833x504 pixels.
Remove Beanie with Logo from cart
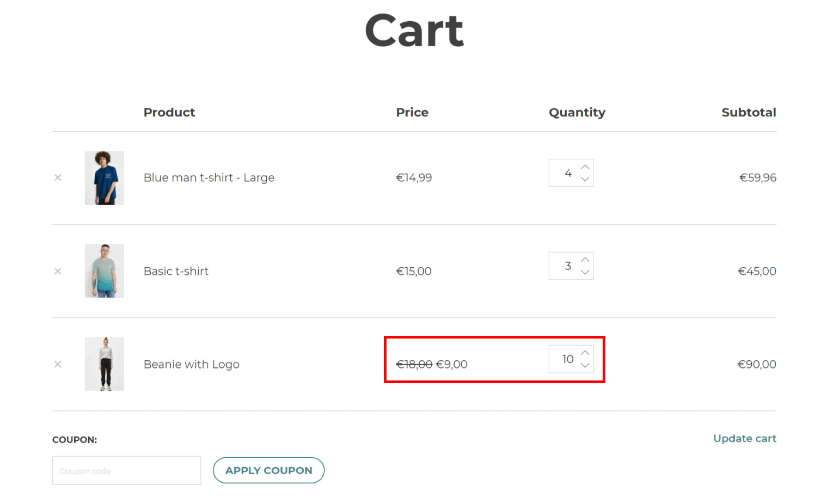pyautogui.click(x=58, y=364)
